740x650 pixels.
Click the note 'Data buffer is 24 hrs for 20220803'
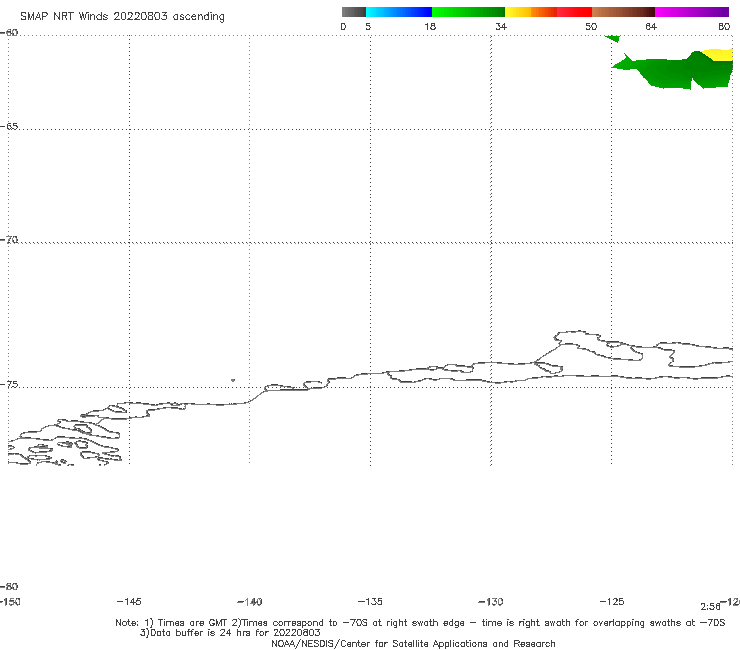[230, 633]
